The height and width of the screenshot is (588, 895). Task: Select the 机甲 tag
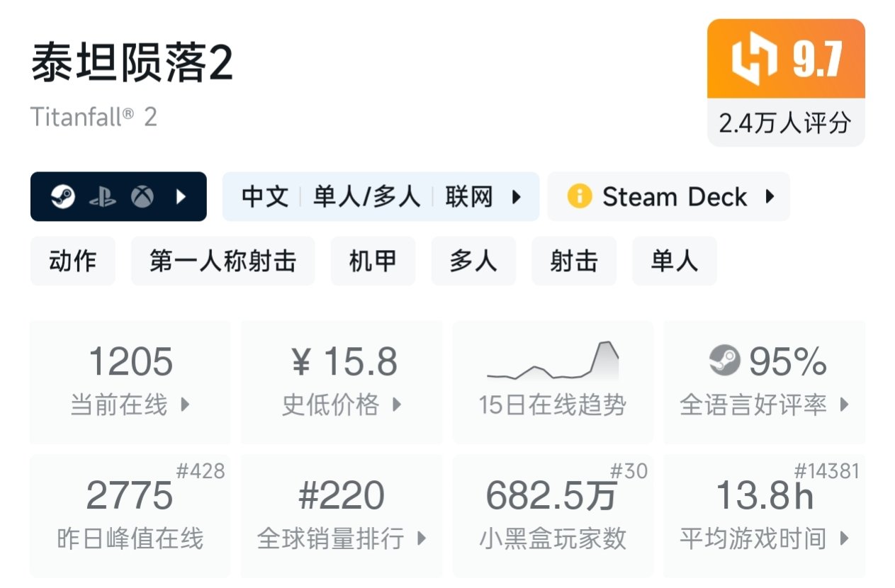click(373, 261)
